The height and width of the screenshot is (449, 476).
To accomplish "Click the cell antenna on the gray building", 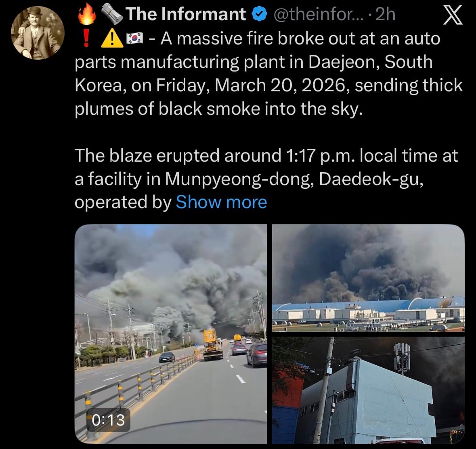I will 402,358.
